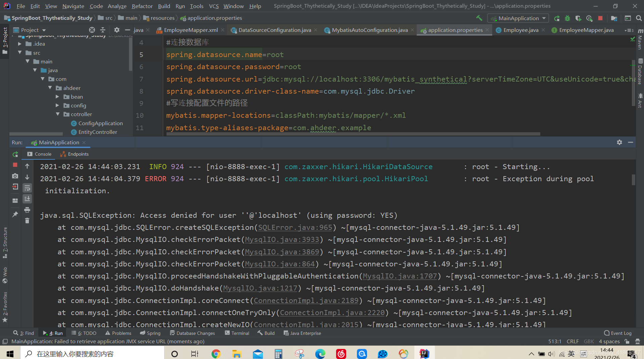Expand the config package
This screenshot has height=359, width=644.
(57, 105)
